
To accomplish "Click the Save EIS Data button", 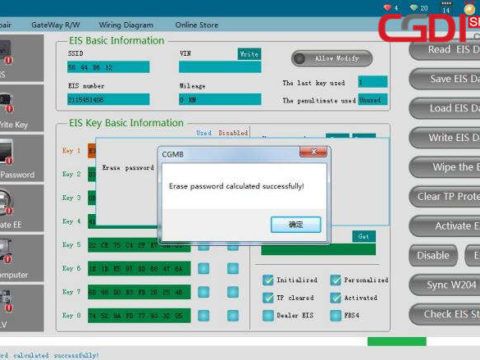I will click(x=445, y=79).
